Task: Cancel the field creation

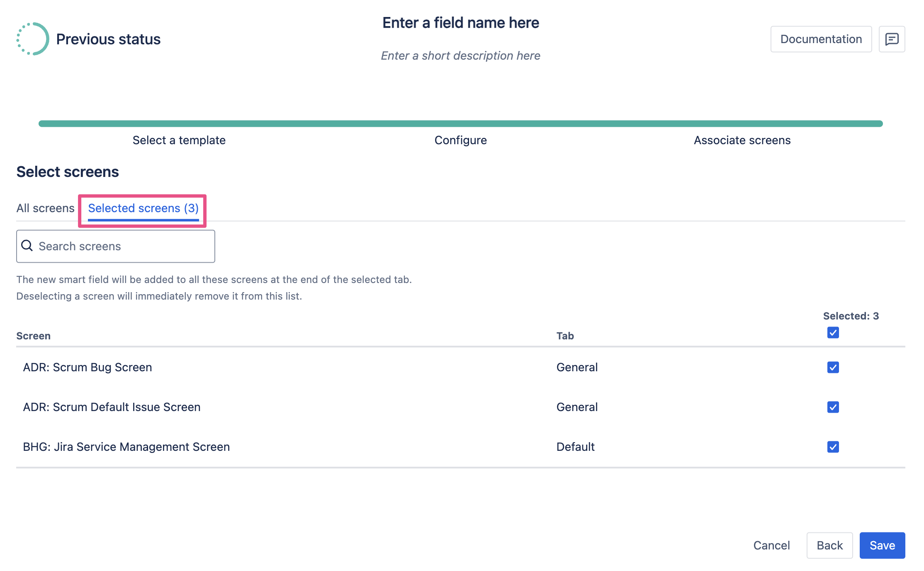Action: coord(771,545)
